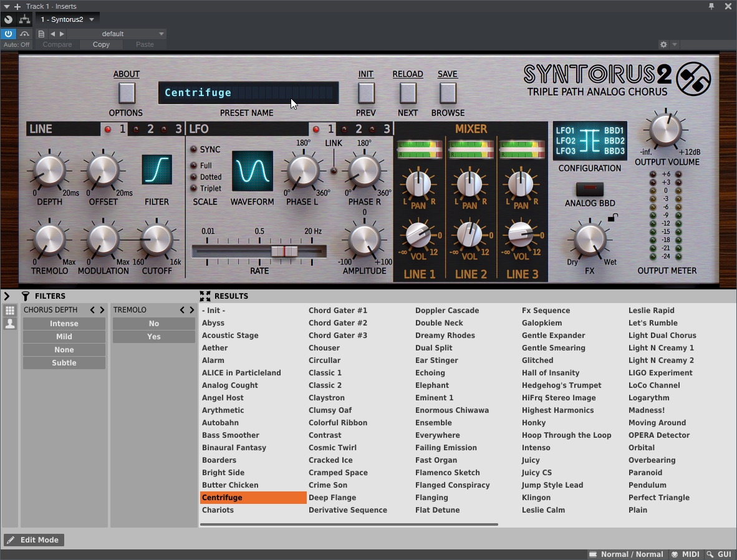Click the FX Dry/Wet knob
This screenshot has width=737, height=560.
[590, 239]
